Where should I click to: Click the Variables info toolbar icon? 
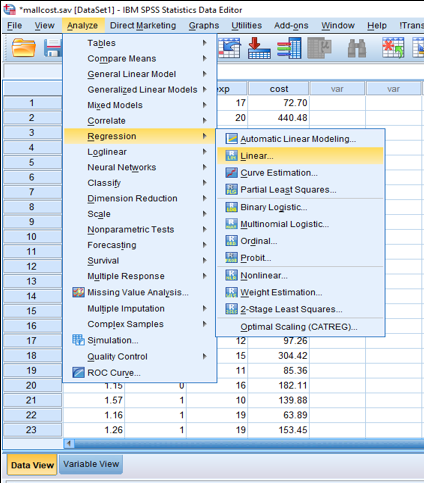[x=289, y=48]
